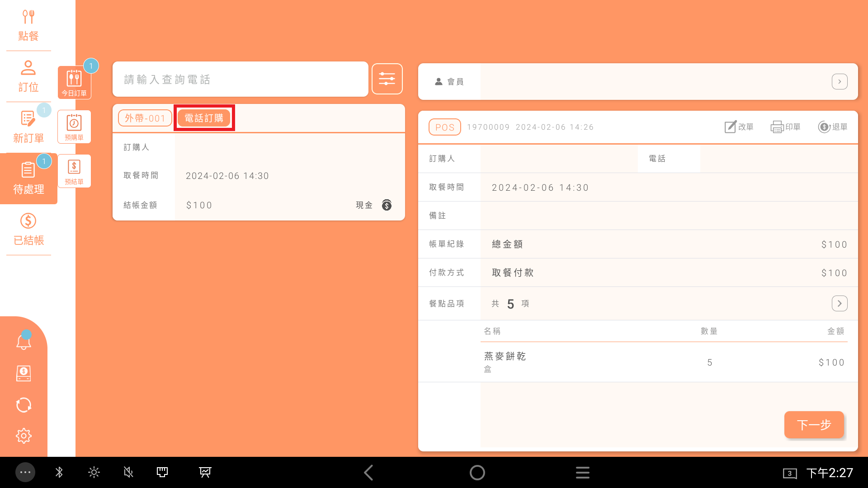This screenshot has height=488, width=868.
Task: Switch to the 預購單 tab
Action: [x=74, y=127]
